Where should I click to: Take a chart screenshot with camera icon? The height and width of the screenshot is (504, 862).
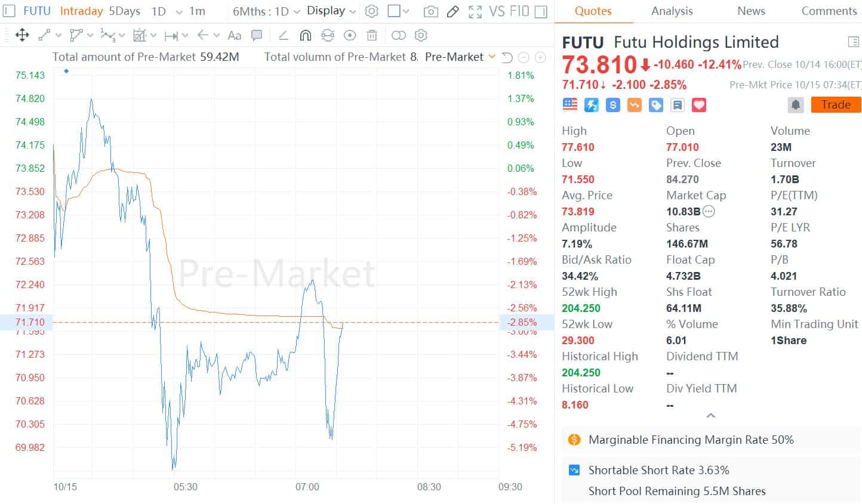[x=430, y=11]
